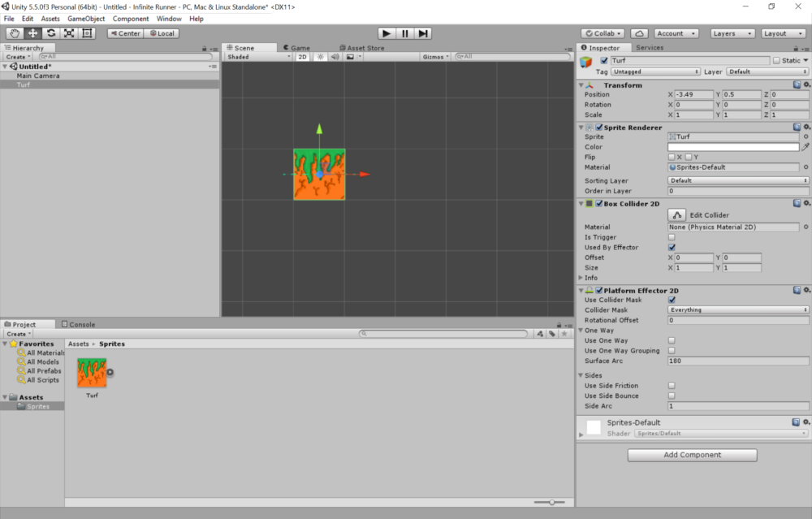This screenshot has height=519, width=812.
Task: Open the Sorting Layer dropdown
Action: coord(735,180)
